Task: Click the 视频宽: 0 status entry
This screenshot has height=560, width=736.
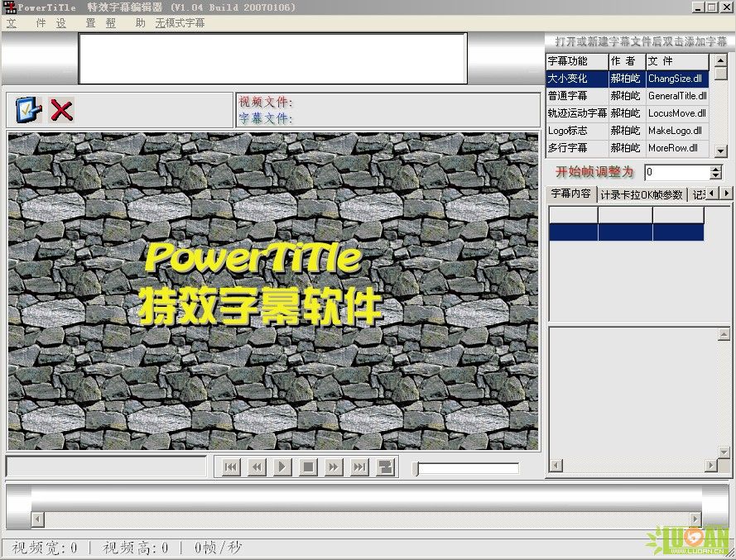Action: coord(45,548)
